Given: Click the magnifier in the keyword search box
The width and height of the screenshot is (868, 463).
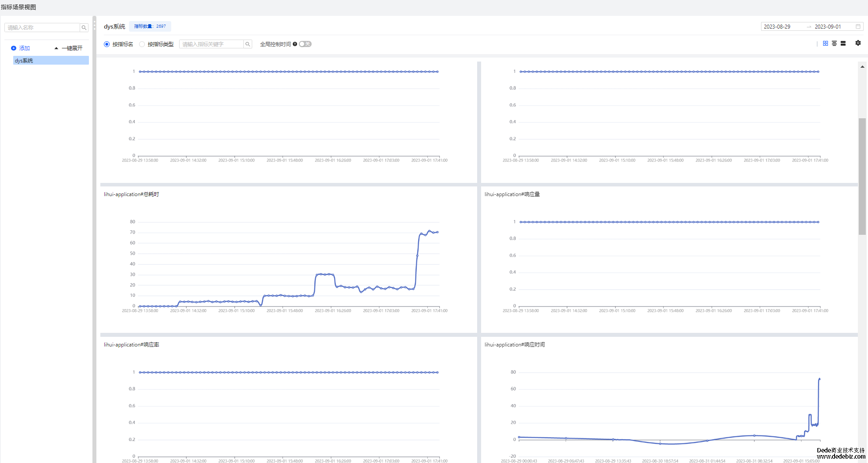Looking at the screenshot, I should point(248,44).
